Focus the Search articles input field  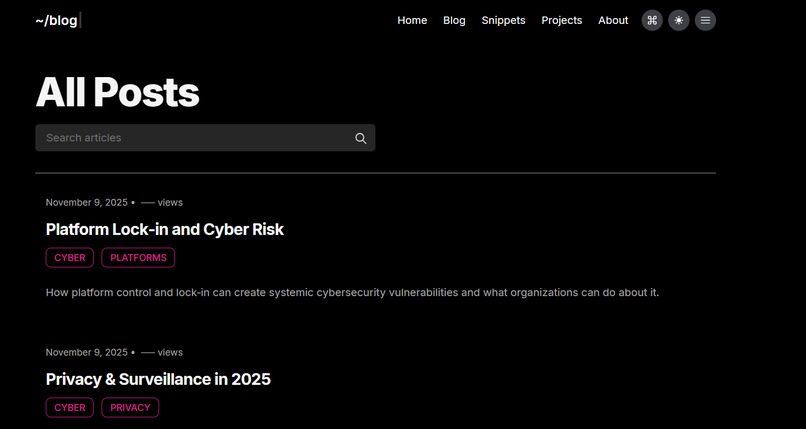pyautogui.click(x=205, y=138)
